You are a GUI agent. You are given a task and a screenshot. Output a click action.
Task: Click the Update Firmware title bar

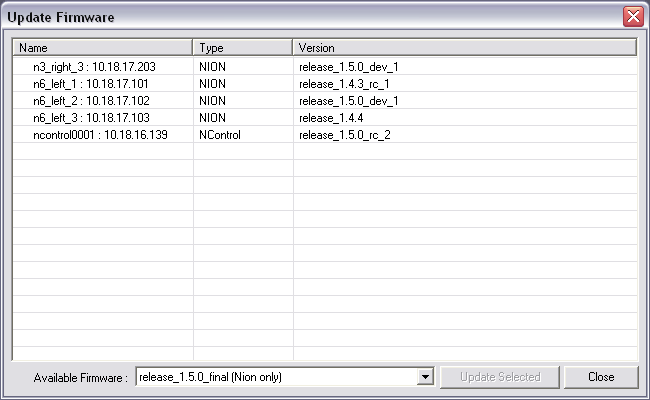coord(300,17)
